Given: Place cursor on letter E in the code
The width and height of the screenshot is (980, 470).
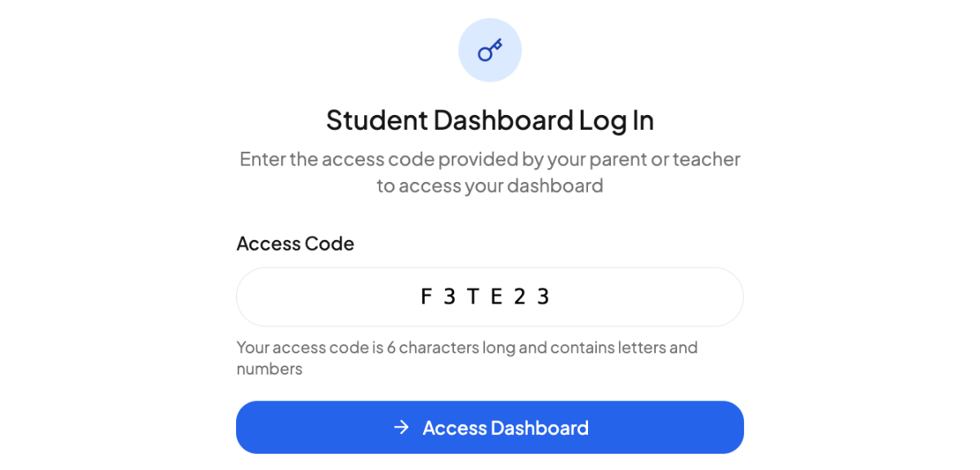Looking at the screenshot, I should 496,297.
